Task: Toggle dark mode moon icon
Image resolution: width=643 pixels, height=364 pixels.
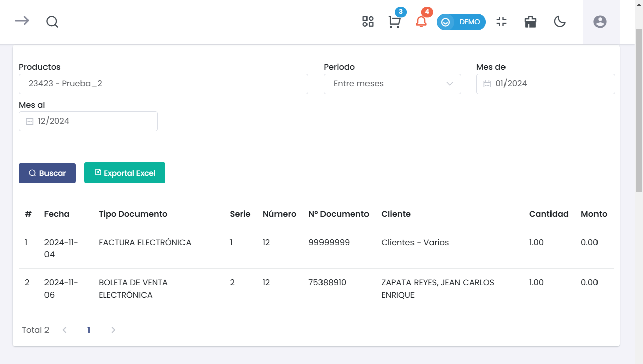Action: (560, 22)
